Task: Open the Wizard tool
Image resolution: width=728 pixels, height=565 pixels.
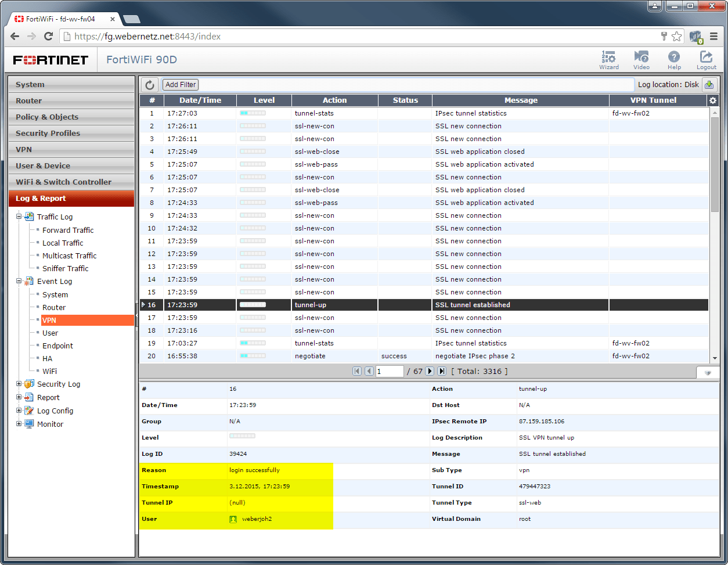Action: click(608, 59)
